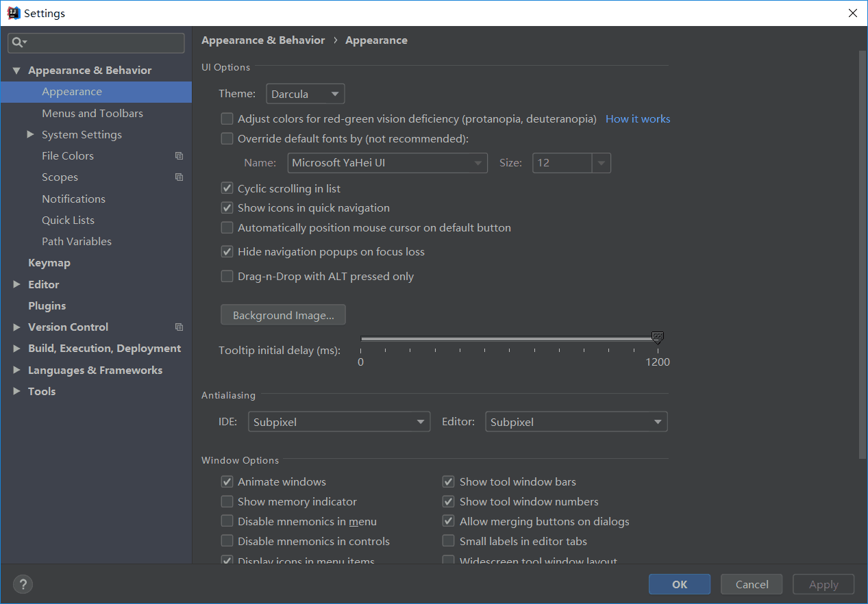Image resolution: width=868 pixels, height=604 pixels.
Task: Click the Background Image button
Action: point(283,314)
